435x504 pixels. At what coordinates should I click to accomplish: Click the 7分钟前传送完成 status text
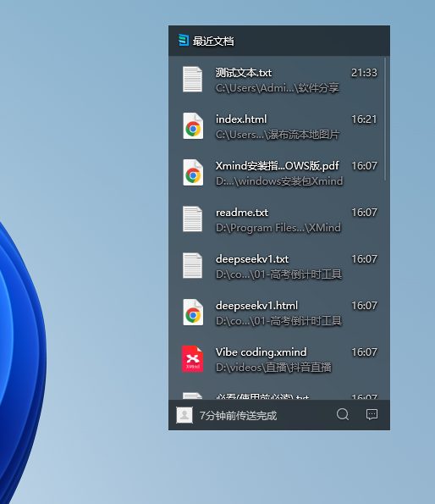tap(238, 415)
